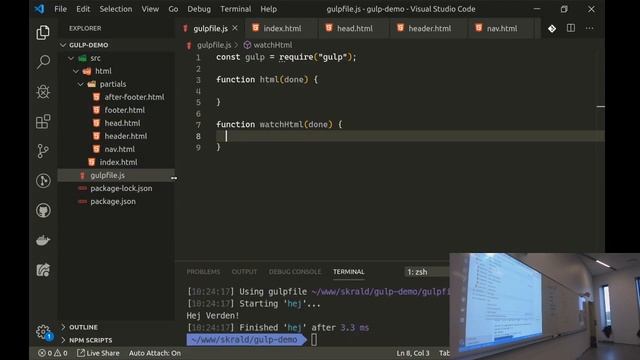Open the terminal selector 1: zsh dropdown
Screen dimensions: 640x360
(x=427, y=272)
